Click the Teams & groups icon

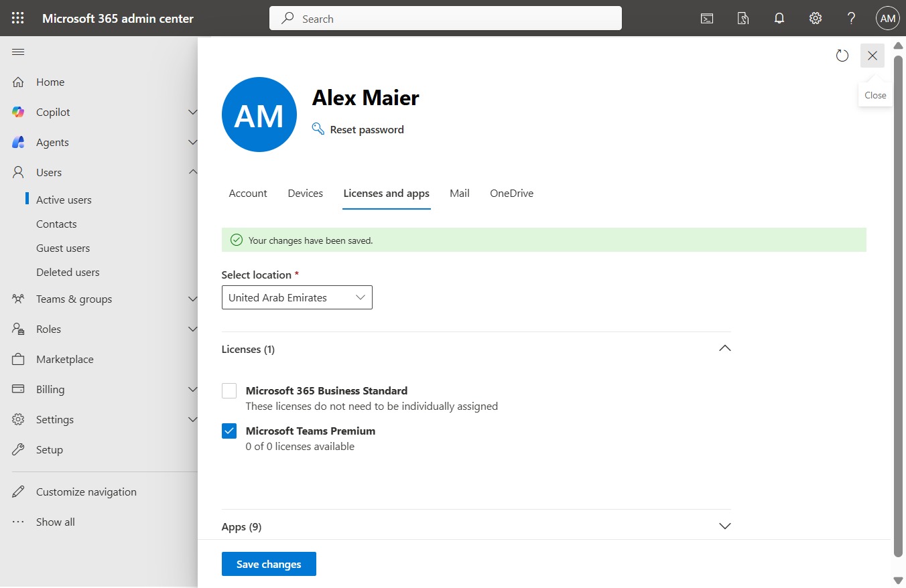(19, 299)
